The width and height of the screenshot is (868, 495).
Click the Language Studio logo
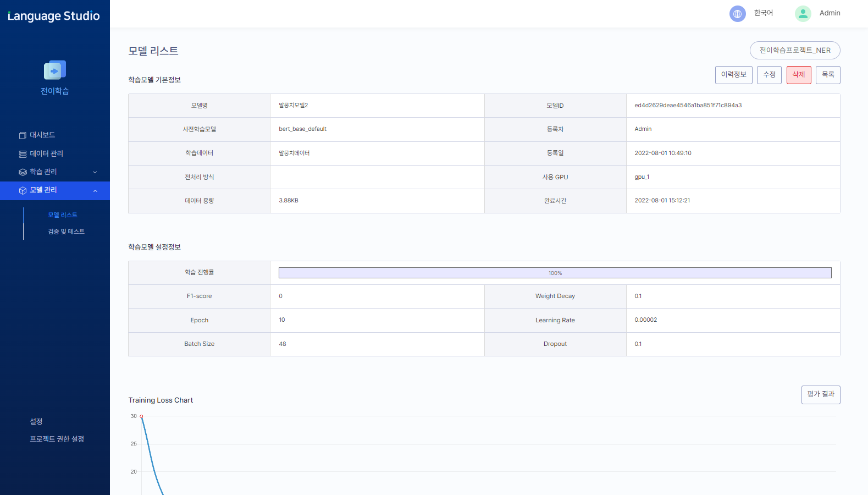click(x=54, y=16)
